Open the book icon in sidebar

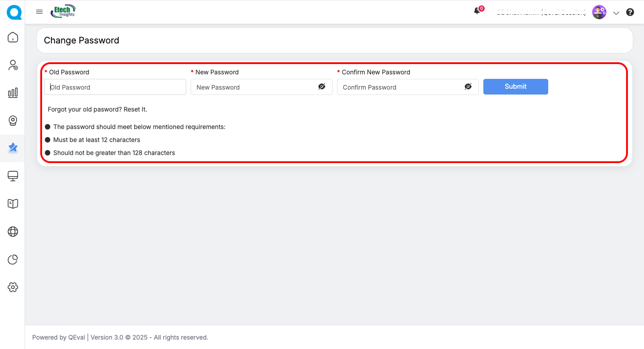tap(13, 204)
